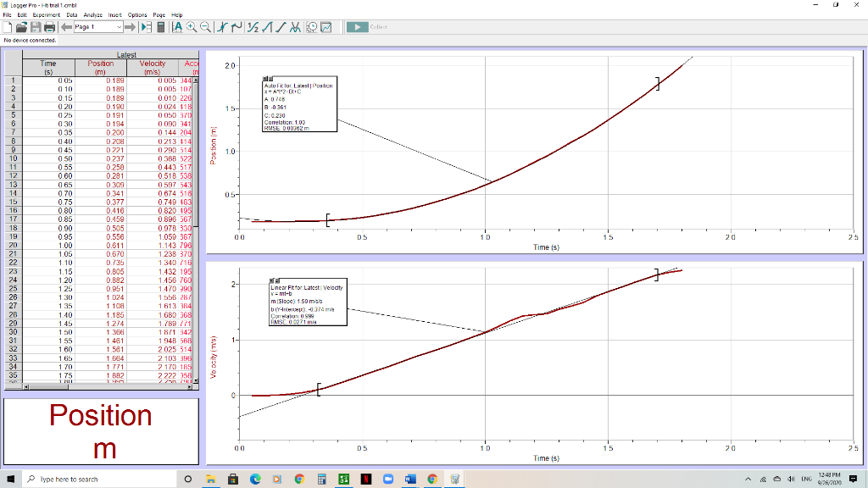868x488 pixels.
Task: Open Data Collection settings via the clock icon
Action: [x=312, y=27]
